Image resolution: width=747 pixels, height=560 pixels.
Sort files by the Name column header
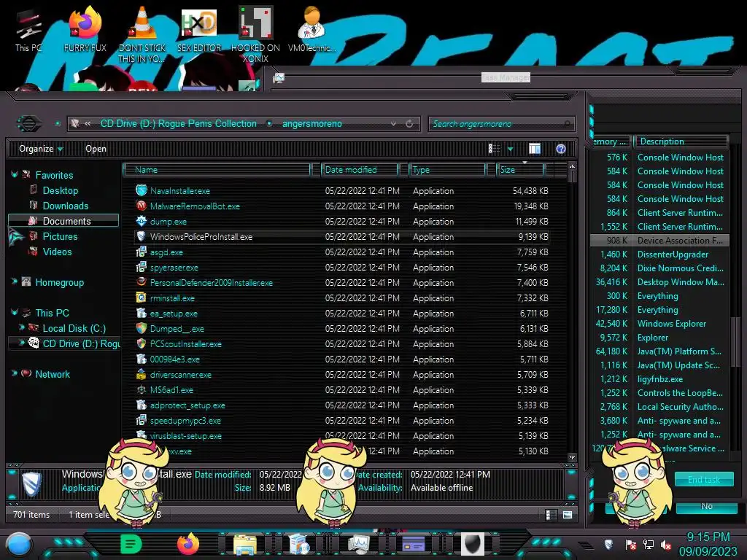point(217,169)
